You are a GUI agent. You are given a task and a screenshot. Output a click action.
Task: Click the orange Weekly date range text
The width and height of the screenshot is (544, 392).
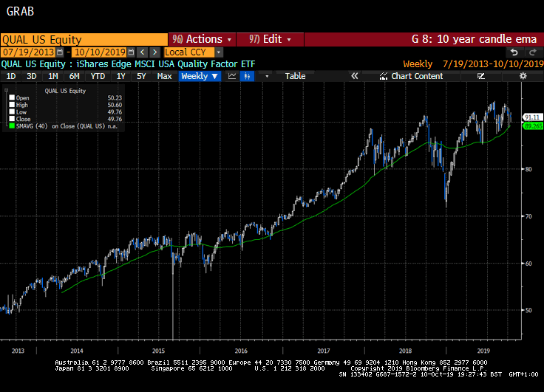[x=473, y=64]
